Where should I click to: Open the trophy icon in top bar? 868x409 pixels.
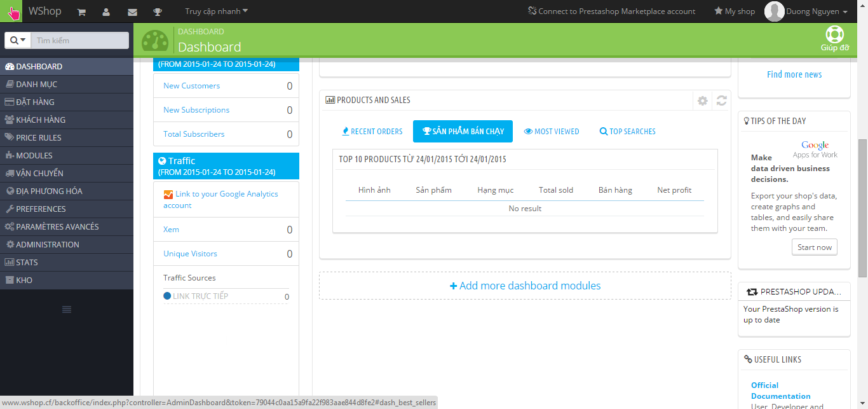click(158, 11)
